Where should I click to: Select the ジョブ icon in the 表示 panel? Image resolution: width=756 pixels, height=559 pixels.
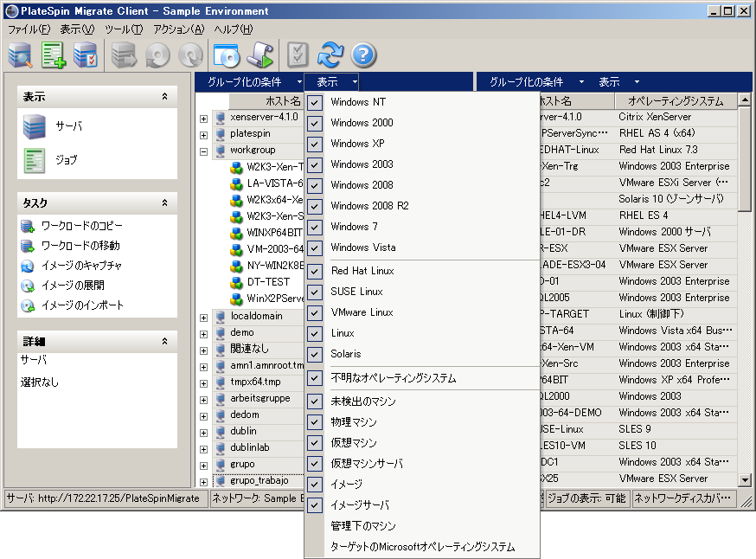point(35,160)
